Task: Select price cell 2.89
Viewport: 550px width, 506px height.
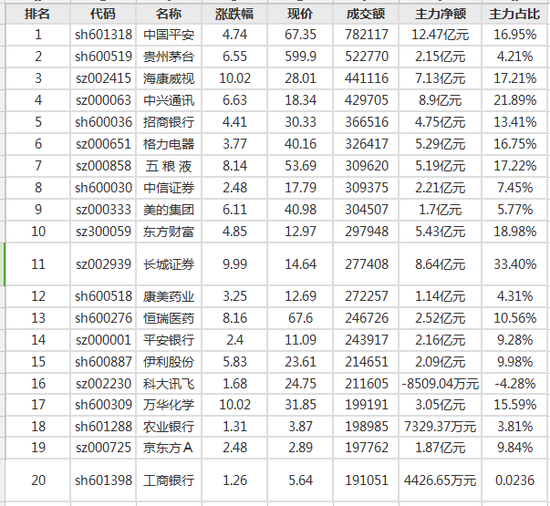Action: pos(300,448)
